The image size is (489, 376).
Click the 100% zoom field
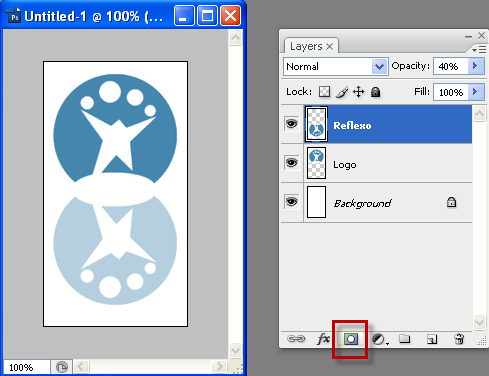(27, 367)
